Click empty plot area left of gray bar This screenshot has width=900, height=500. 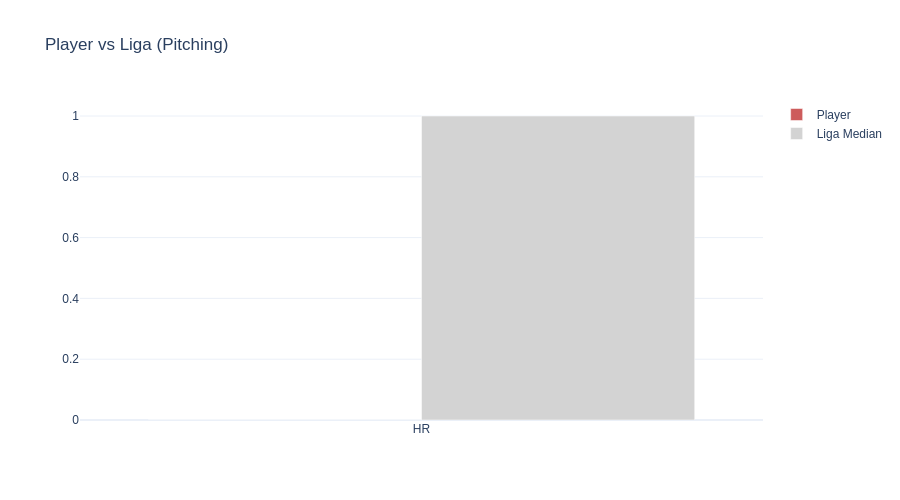(250, 268)
